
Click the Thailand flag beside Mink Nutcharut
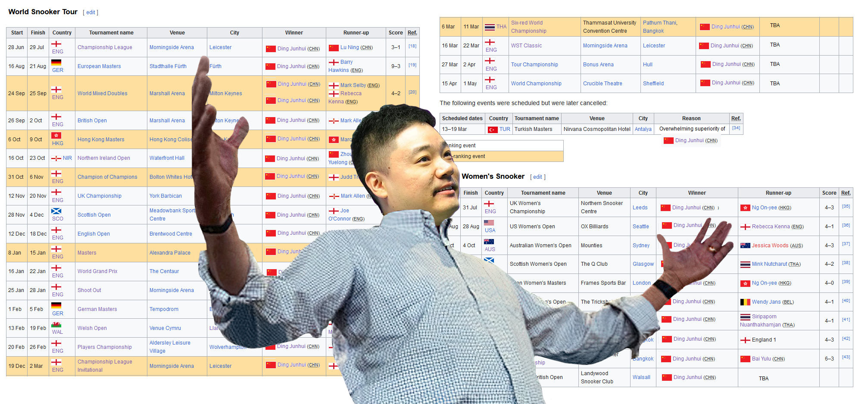pos(745,264)
